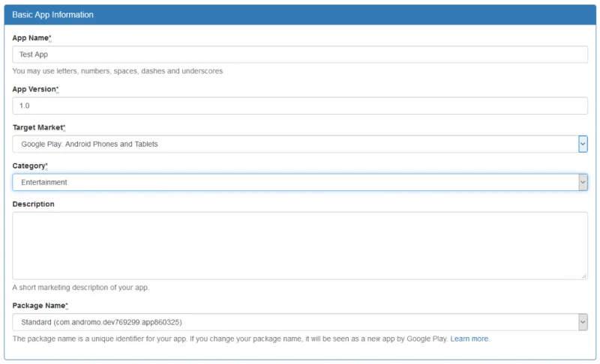Open the Category dropdown showing Entertainment
Screen dimensions: 600x364
299,182
